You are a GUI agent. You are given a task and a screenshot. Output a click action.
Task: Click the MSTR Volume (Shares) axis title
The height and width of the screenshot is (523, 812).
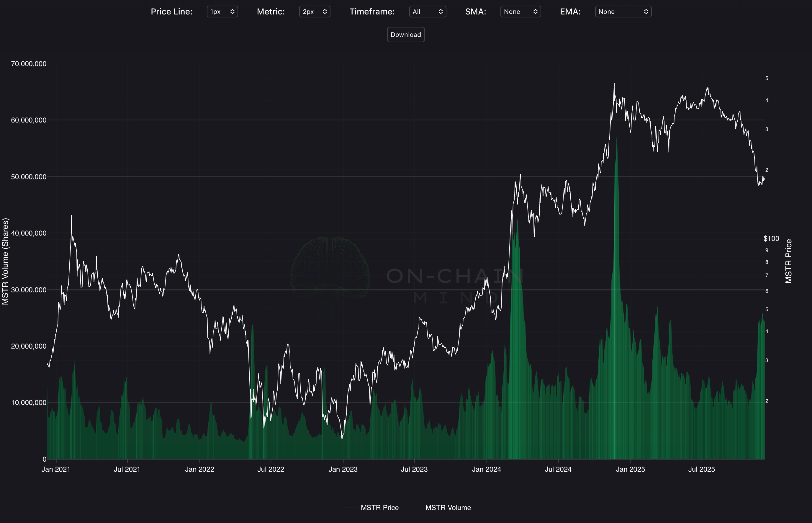[5, 261]
